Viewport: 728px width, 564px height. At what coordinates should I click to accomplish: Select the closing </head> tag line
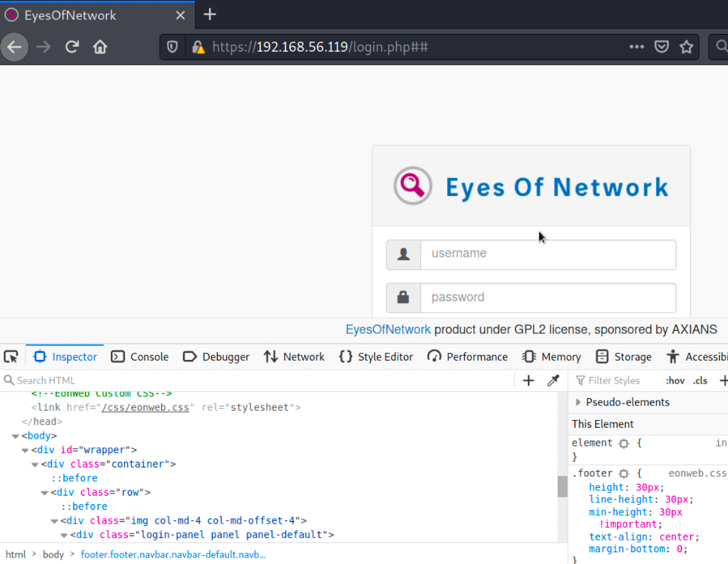tap(42, 422)
